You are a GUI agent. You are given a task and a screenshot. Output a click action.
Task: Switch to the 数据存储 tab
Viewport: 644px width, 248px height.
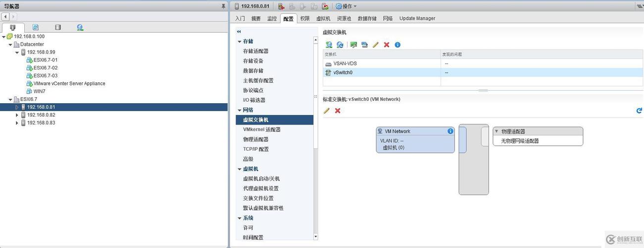tap(367, 18)
